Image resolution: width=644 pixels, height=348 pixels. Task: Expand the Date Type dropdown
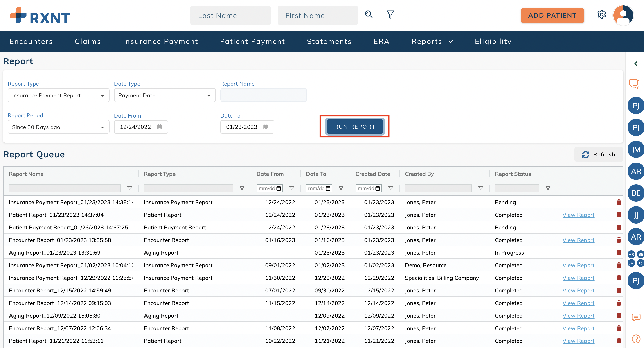pos(165,95)
